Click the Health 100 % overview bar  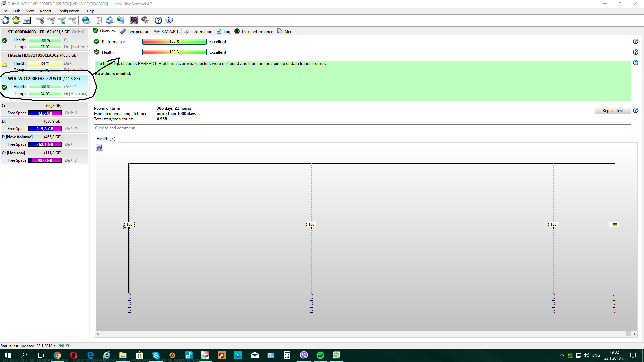174,52
